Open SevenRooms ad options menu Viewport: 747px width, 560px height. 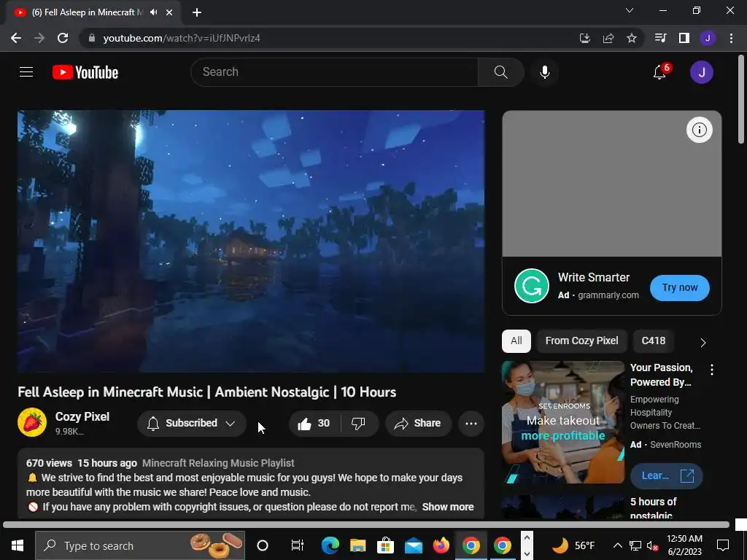(712, 370)
